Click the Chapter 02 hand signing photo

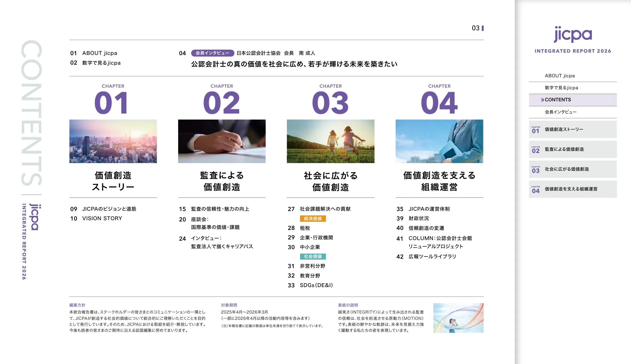coord(222,141)
